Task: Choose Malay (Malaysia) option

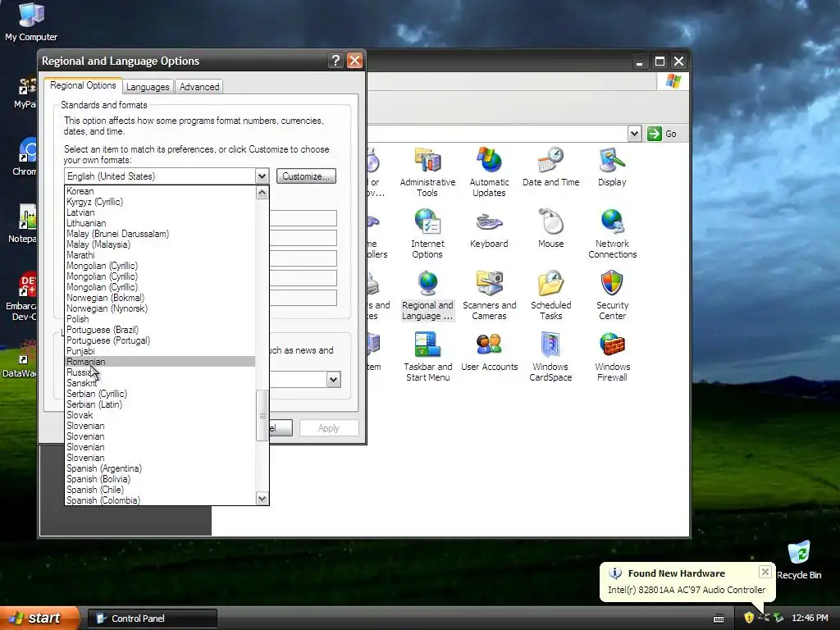Action: tap(160, 244)
